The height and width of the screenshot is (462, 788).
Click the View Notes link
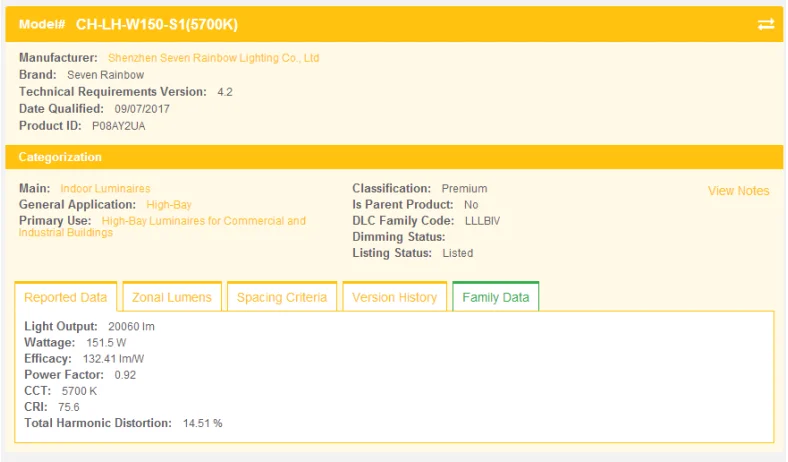pyautogui.click(x=738, y=191)
